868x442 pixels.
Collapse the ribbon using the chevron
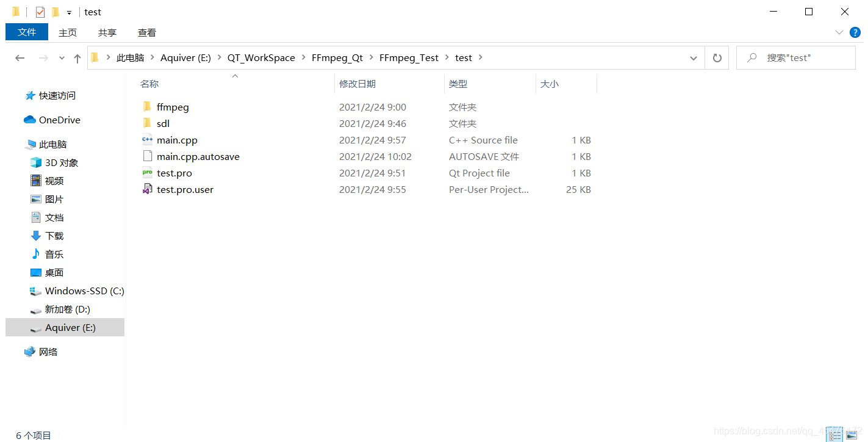point(839,32)
